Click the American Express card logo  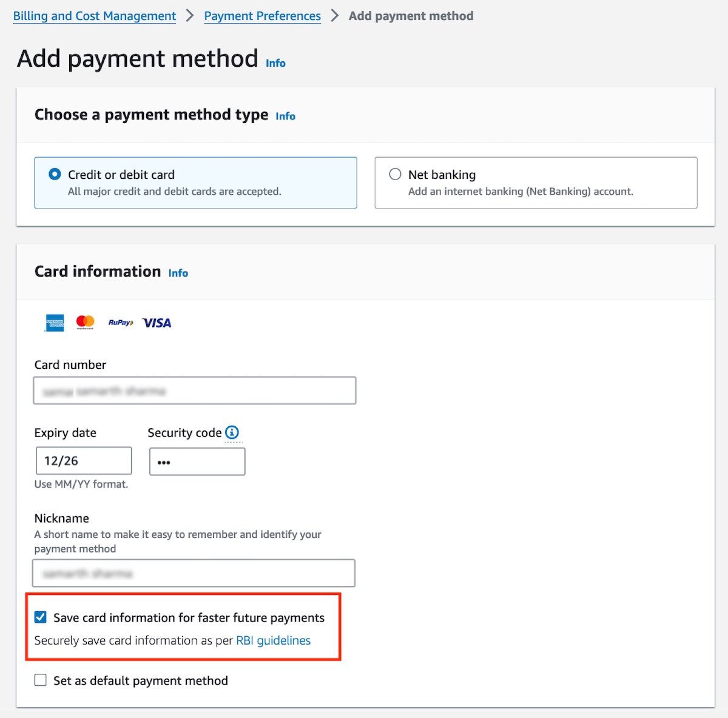coord(55,323)
